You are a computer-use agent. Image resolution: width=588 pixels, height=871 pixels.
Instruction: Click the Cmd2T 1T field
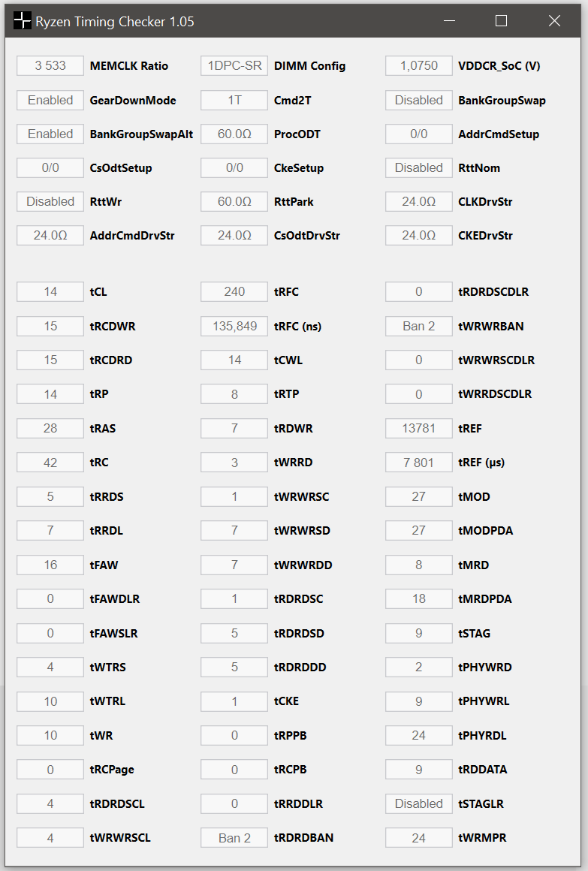coord(234,100)
